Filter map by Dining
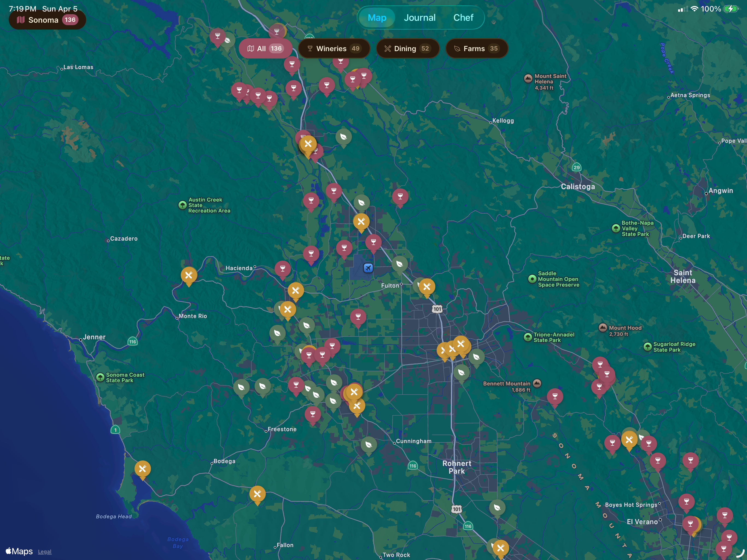Screen dimensions: 747x560 click(408, 49)
